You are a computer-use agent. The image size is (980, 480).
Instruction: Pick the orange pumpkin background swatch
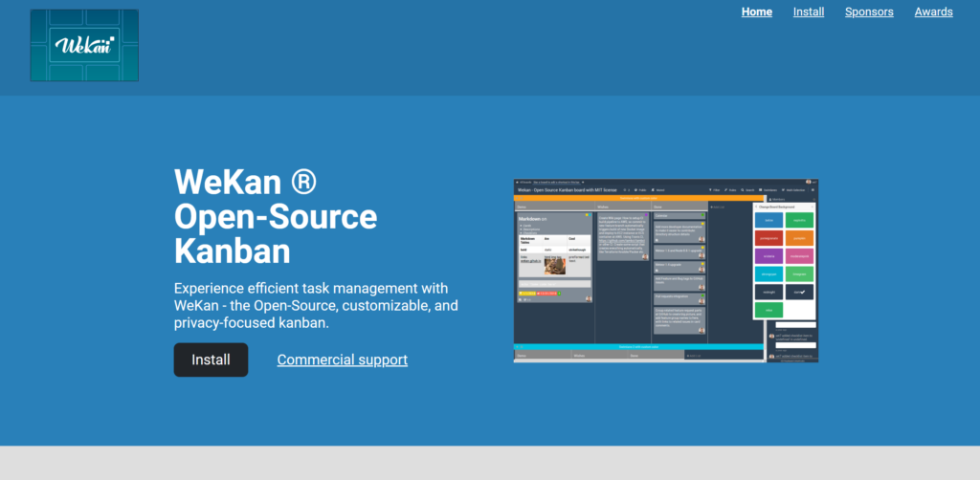click(x=799, y=237)
